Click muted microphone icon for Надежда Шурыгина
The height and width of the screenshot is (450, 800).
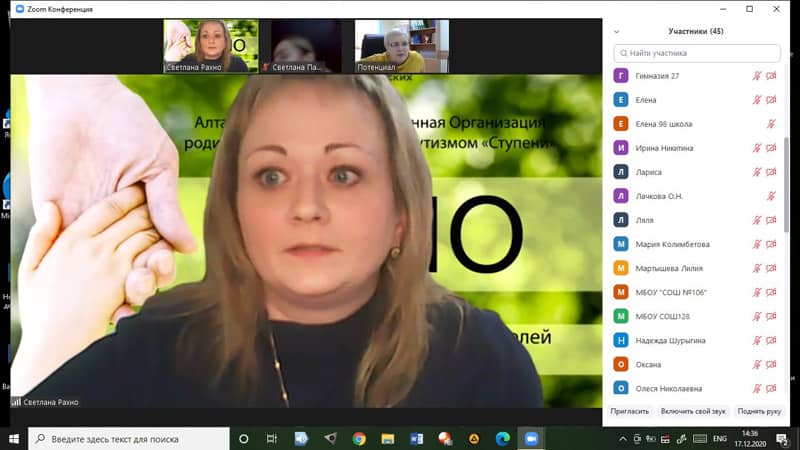click(757, 340)
